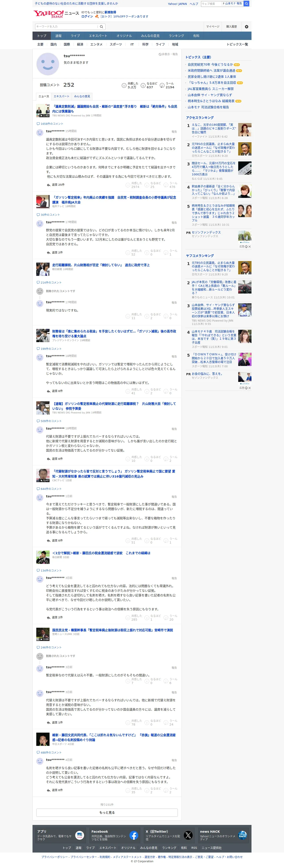Click the blue web search magnifier button
The height and width of the screenshot is (868, 284).
(247, 4)
